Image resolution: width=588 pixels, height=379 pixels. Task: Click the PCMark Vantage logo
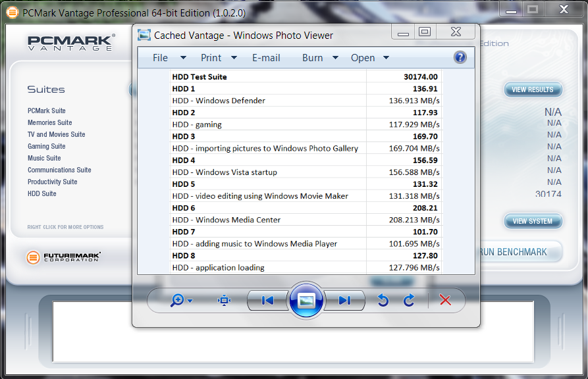point(71,42)
